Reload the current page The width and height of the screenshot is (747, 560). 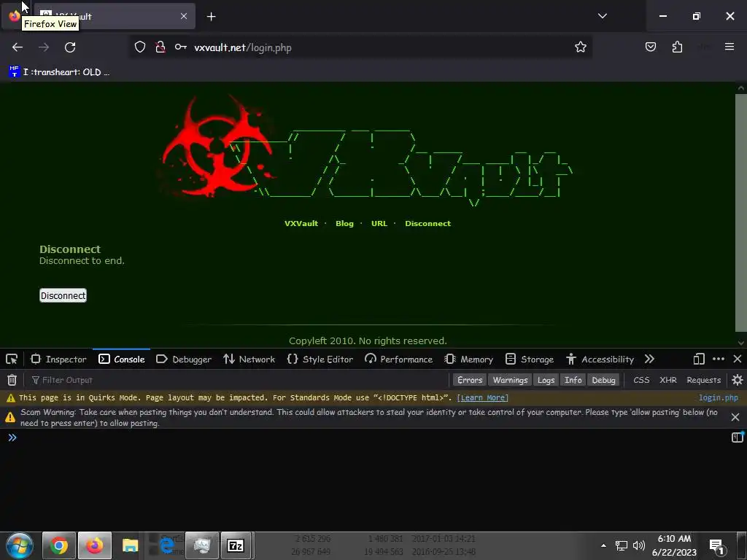[x=70, y=47]
